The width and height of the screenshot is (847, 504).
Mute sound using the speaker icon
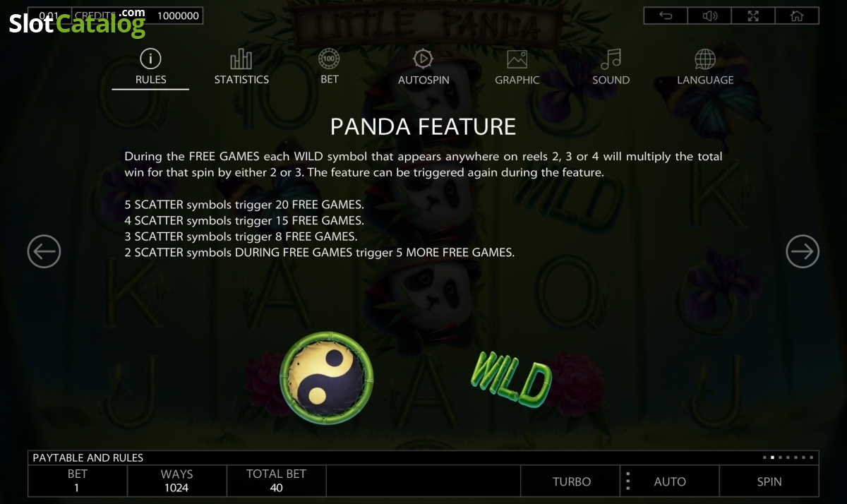(x=709, y=16)
